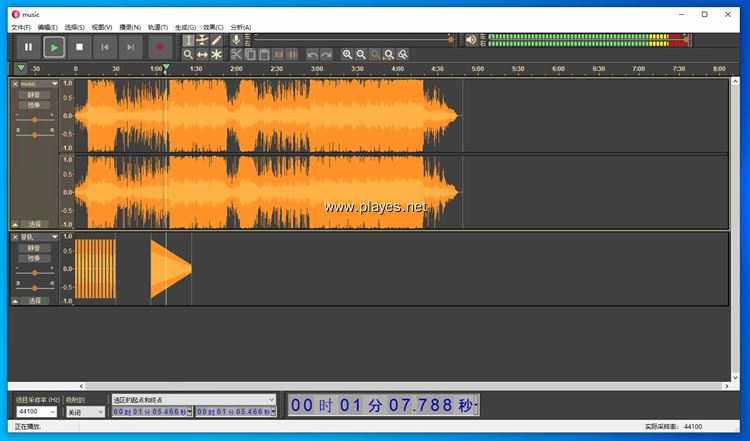The height and width of the screenshot is (441, 750).
Task: Zoom in with the plus magnifier
Action: pos(347,55)
